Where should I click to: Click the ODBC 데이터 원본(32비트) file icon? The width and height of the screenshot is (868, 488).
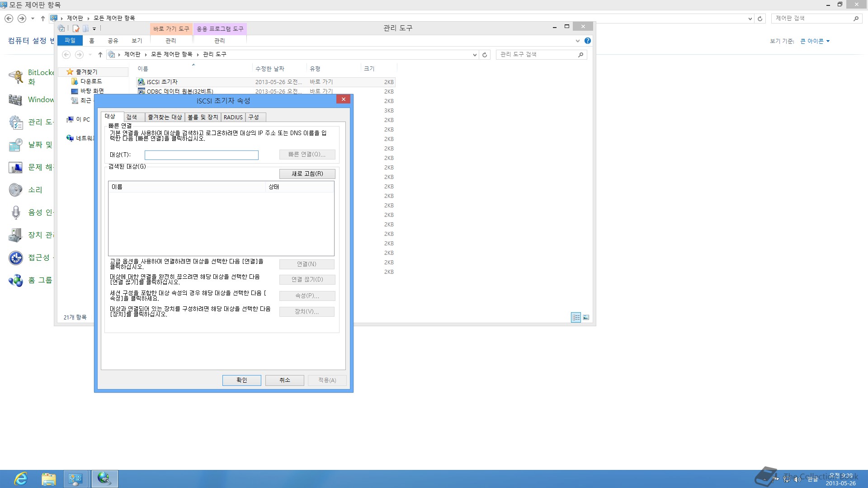142,91
